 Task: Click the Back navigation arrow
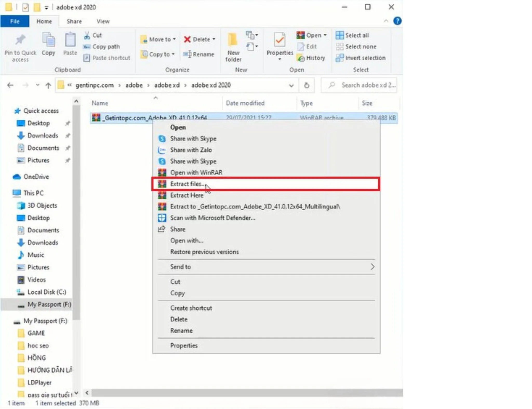click(x=10, y=85)
